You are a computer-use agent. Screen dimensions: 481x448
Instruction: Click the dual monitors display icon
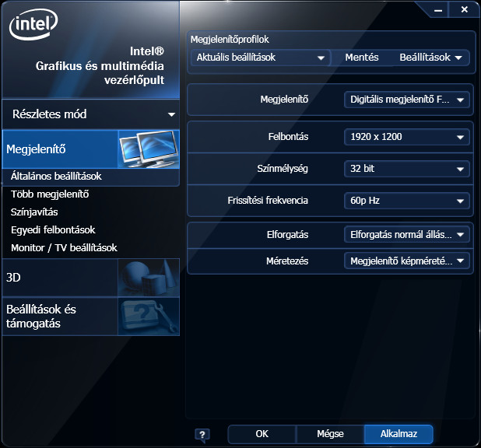(x=149, y=149)
